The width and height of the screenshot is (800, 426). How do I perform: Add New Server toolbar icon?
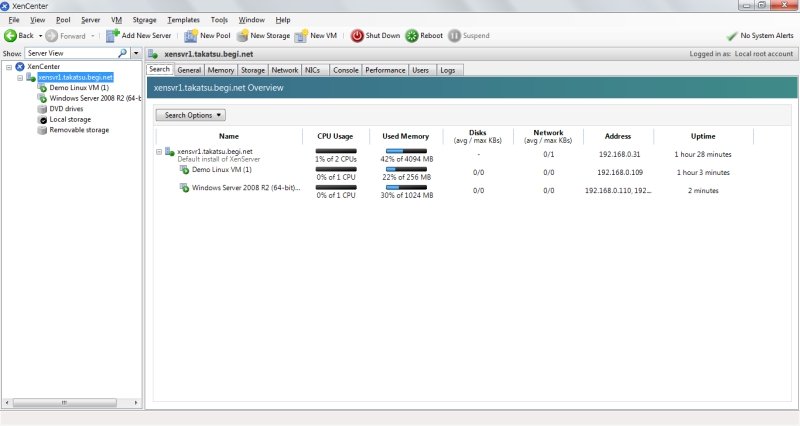click(112, 36)
